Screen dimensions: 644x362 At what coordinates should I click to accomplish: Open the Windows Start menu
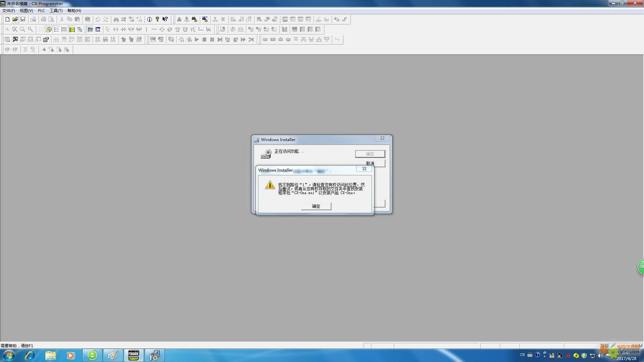point(9,355)
